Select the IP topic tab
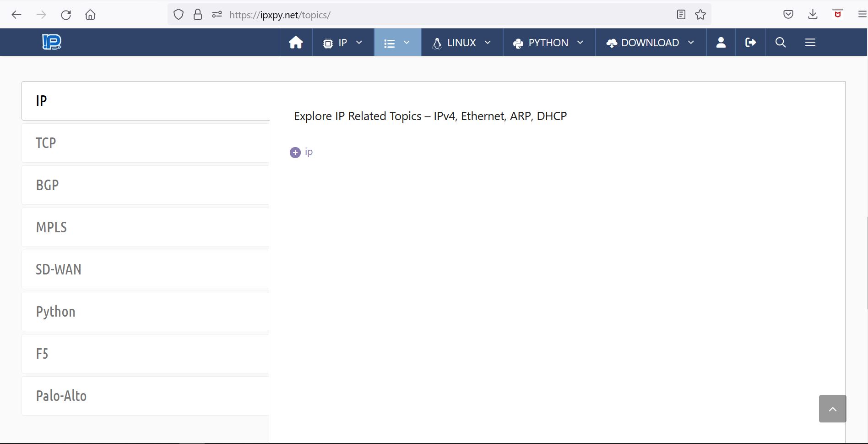This screenshot has height=444, width=868. click(146, 101)
